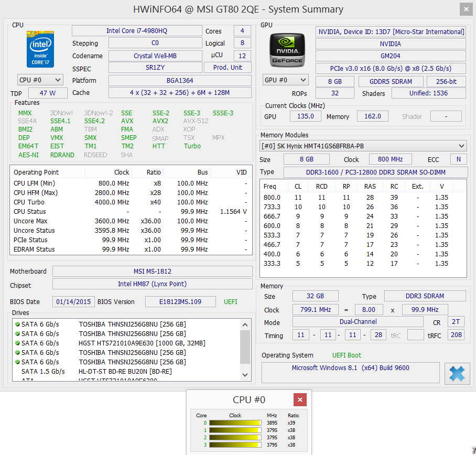
Task: Click the Core 0 clock bar
Action: click(x=235, y=423)
